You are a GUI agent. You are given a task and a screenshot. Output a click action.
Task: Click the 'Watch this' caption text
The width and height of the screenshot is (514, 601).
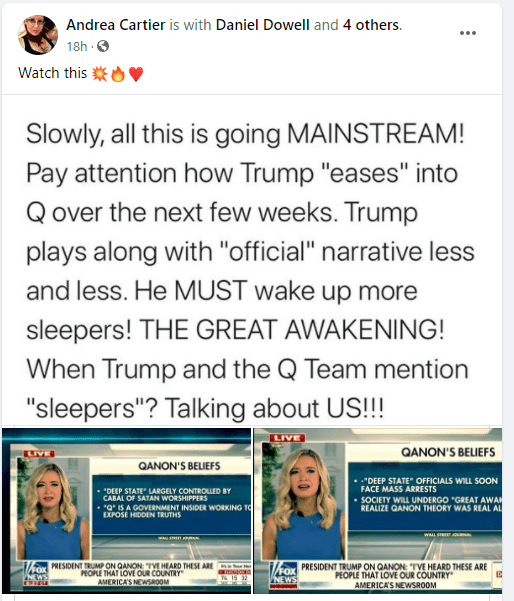coord(53,73)
